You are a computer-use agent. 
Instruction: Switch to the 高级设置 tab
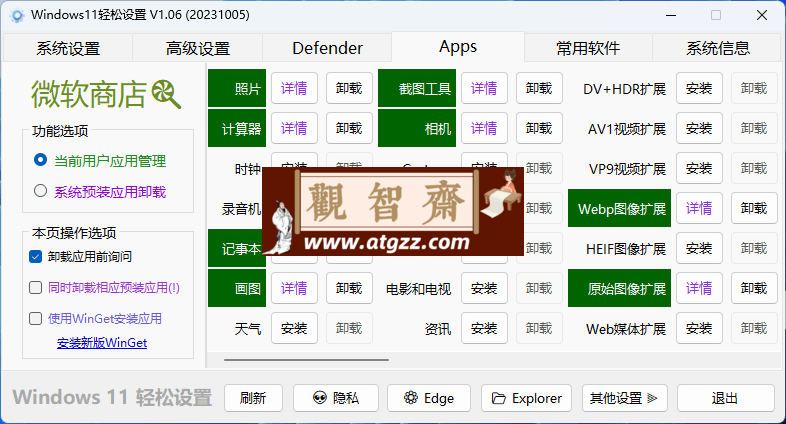pyautogui.click(x=198, y=48)
